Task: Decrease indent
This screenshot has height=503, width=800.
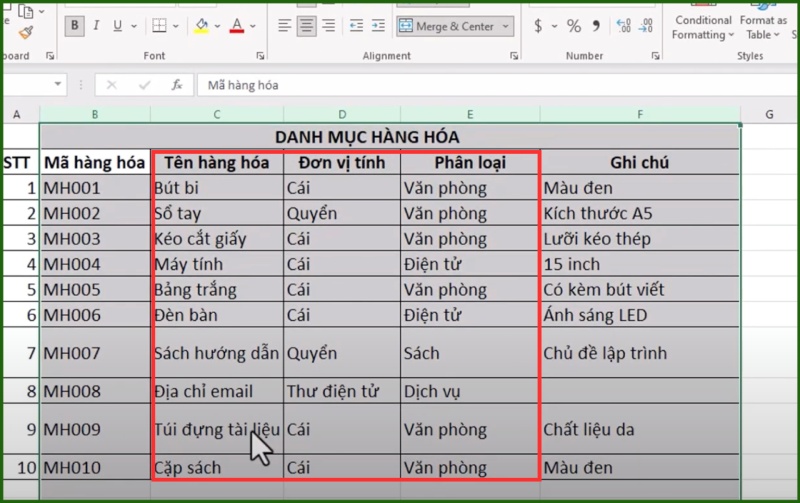Action: point(356,26)
